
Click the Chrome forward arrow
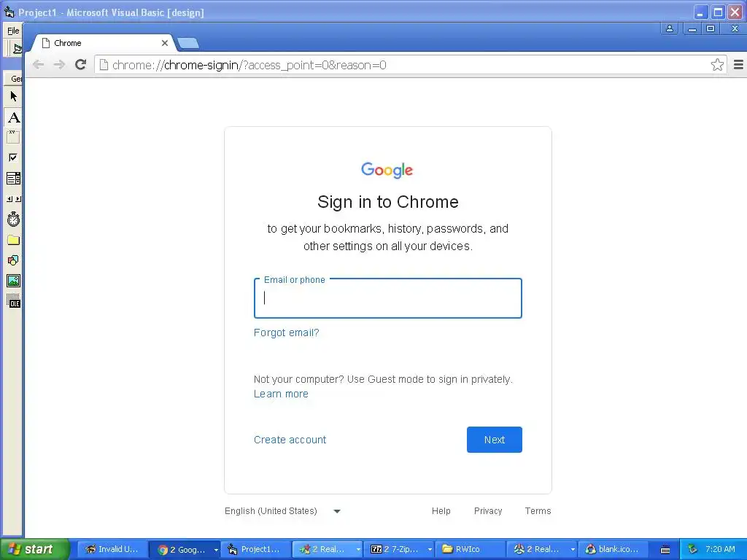coord(59,65)
